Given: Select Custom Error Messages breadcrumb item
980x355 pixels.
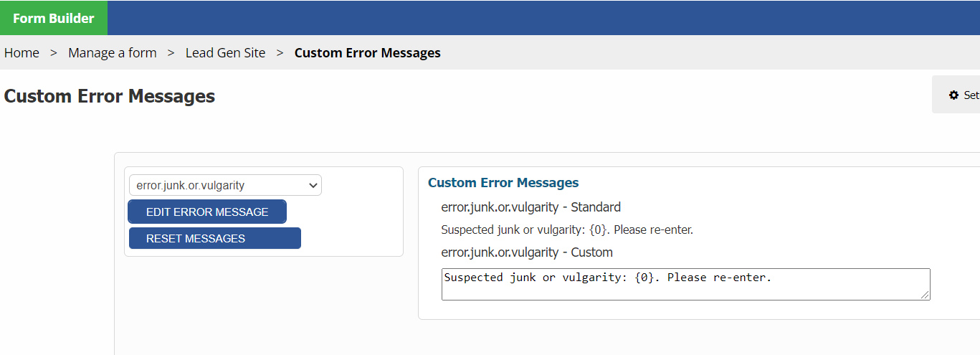Looking at the screenshot, I should 368,53.
